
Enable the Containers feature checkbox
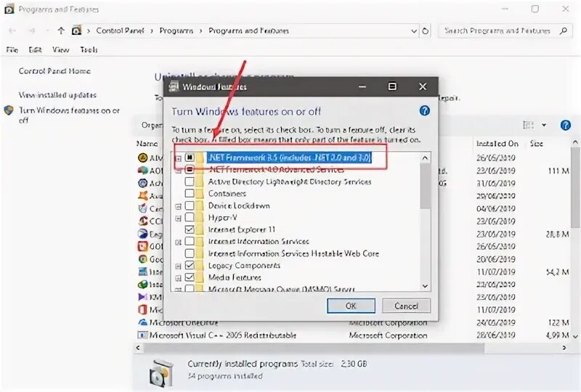[x=190, y=193]
